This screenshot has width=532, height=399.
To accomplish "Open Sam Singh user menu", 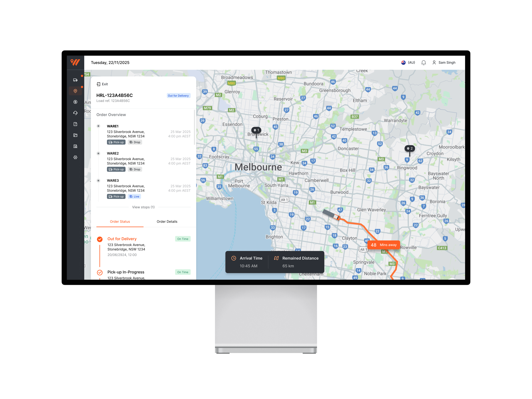I will [x=444, y=62].
